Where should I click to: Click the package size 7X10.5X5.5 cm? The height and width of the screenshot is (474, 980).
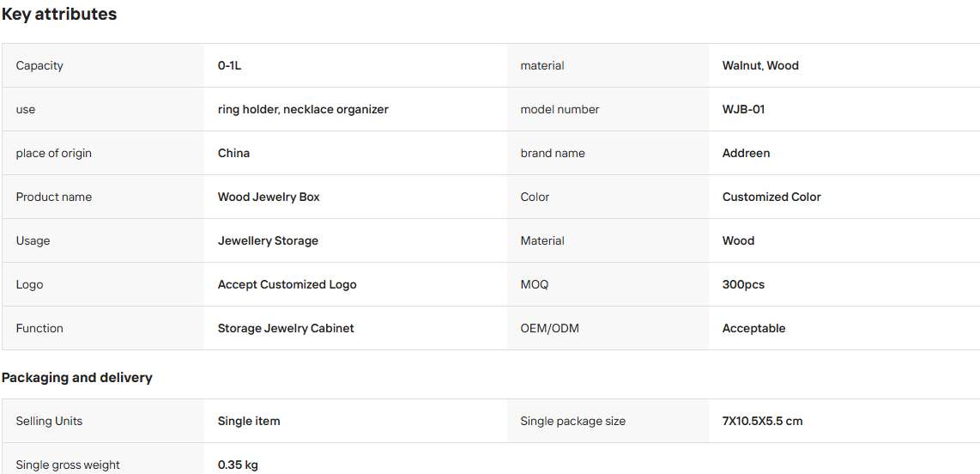762,422
